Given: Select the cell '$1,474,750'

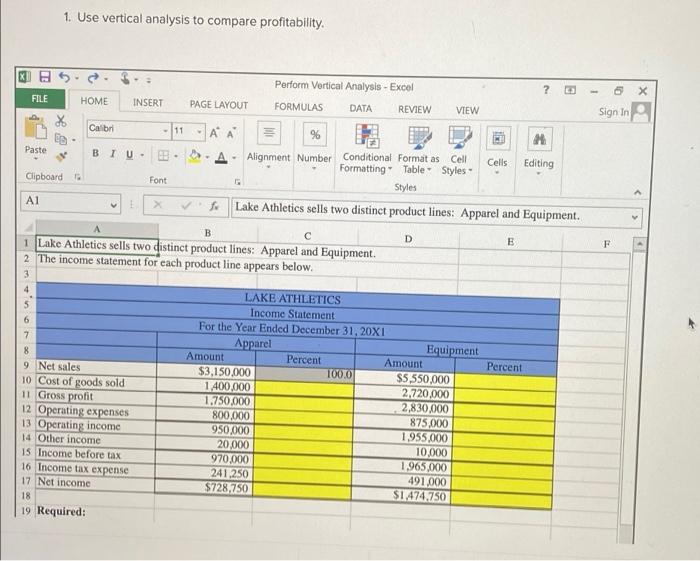Looking at the screenshot, I should tap(405, 495).
